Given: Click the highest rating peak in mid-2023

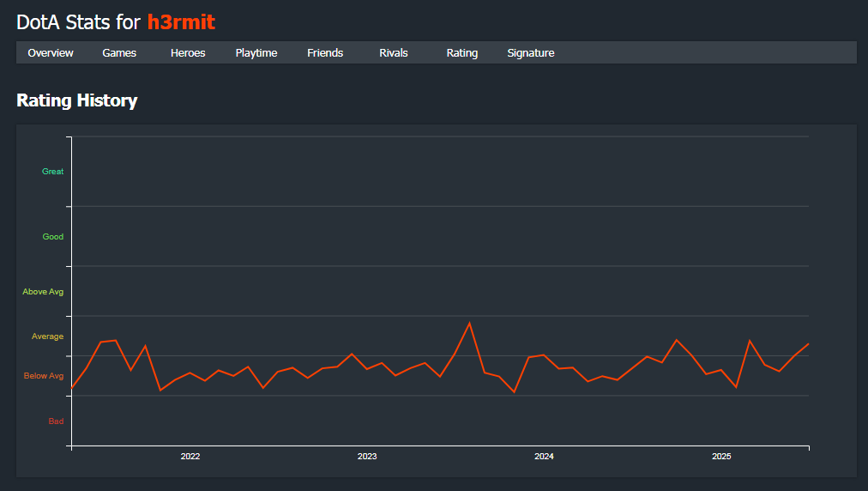Looking at the screenshot, I should (x=469, y=323).
